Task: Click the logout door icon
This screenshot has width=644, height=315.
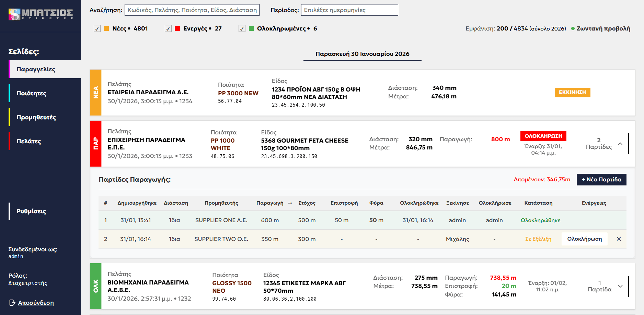Action: [x=12, y=303]
